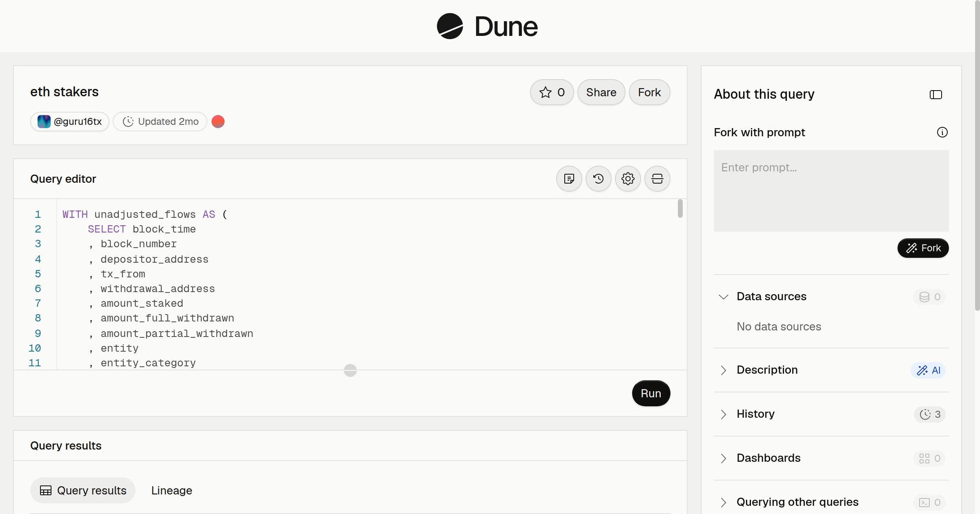Image resolution: width=980 pixels, height=514 pixels.
Task: Focus the Enter prompt text area
Action: click(831, 191)
